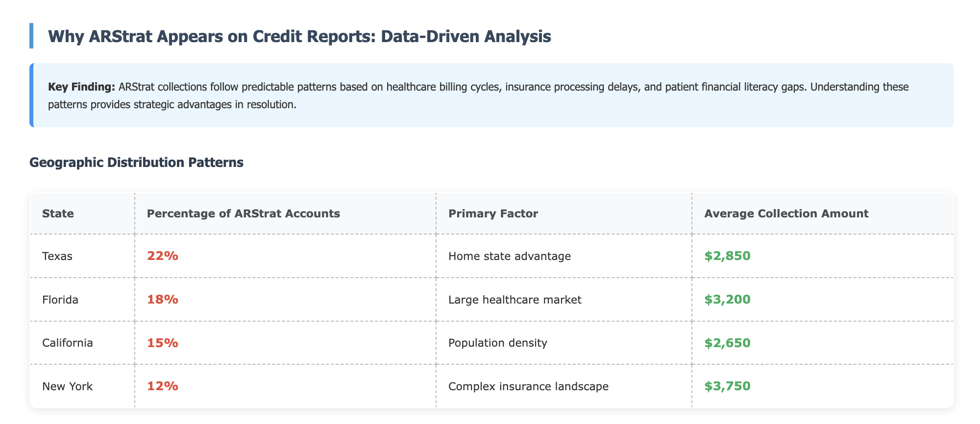Screen dimensions: 980x424
Task: Click the Complex insurance landscape cell
Action: point(564,386)
